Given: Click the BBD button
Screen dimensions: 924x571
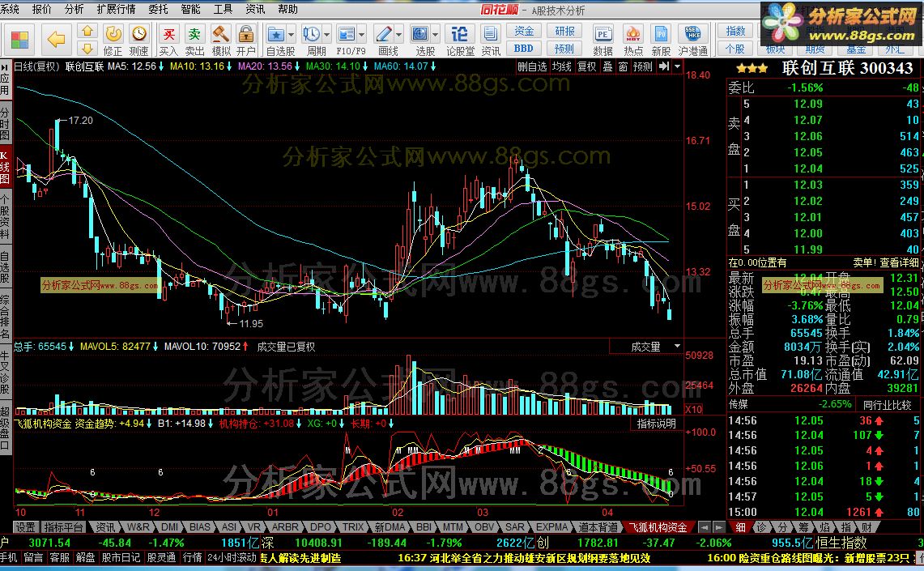Looking at the screenshot, I should [x=523, y=49].
